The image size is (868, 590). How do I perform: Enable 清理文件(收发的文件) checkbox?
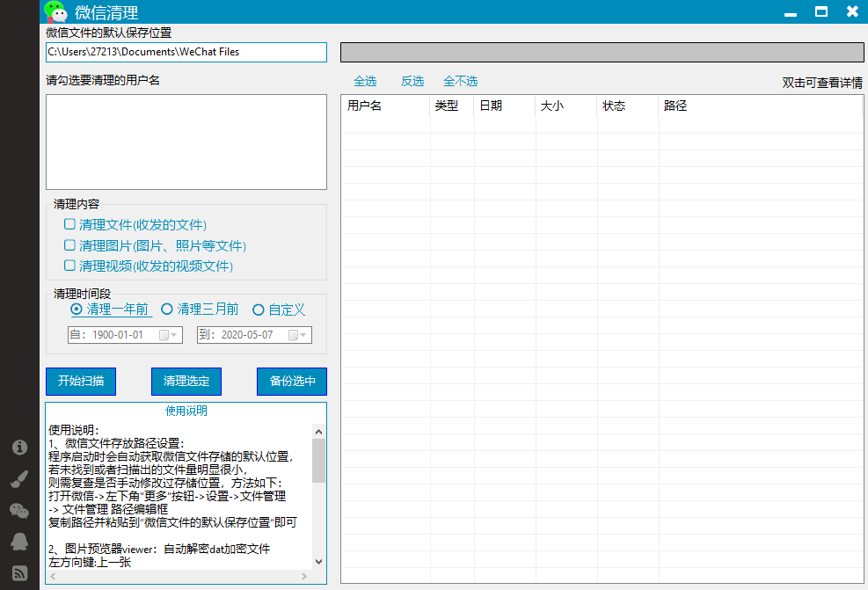click(x=69, y=224)
